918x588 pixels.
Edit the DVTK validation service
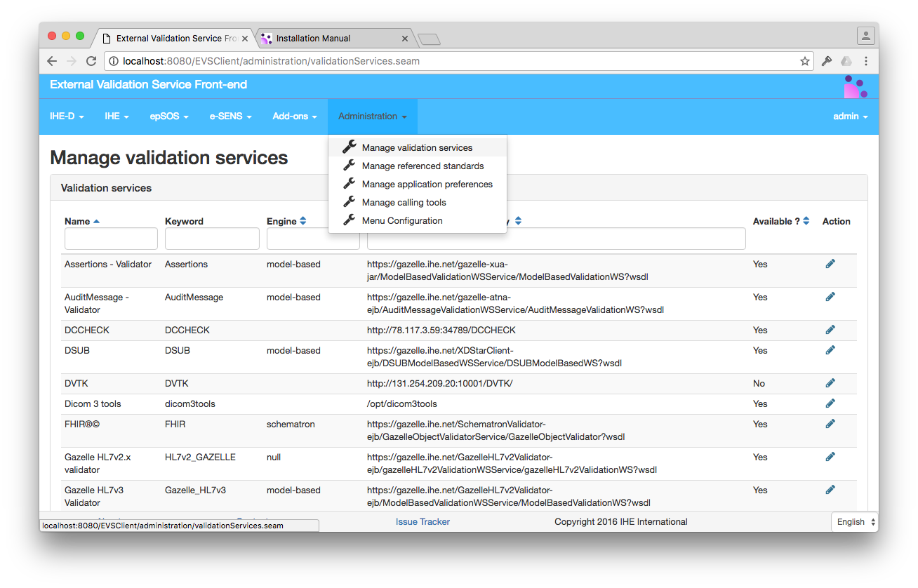(x=830, y=382)
